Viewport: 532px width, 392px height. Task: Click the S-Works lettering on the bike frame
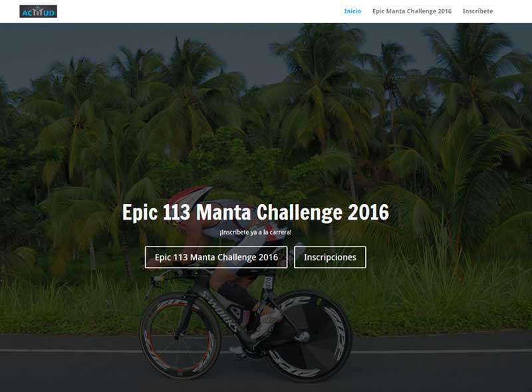(x=221, y=312)
